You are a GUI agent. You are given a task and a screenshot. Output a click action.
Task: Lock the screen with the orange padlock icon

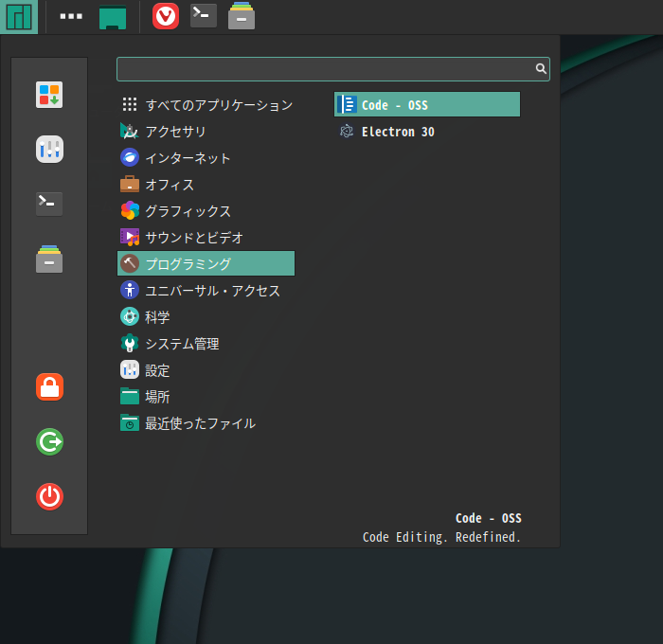(x=49, y=387)
